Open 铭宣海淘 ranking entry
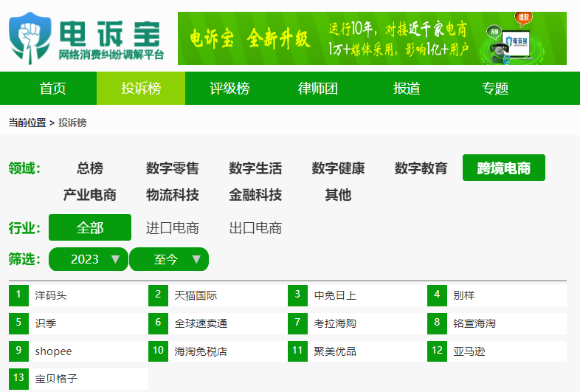The width and height of the screenshot is (580, 392). click(x=474, y=323)
